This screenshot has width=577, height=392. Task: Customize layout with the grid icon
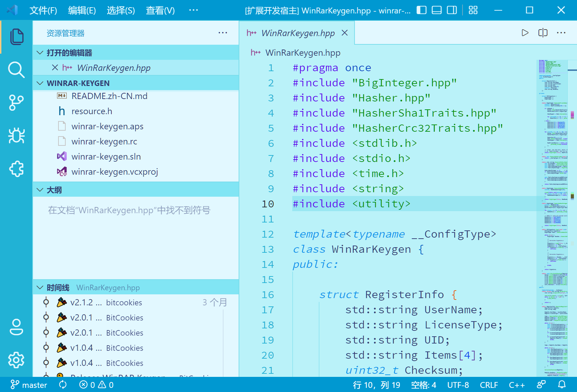click(x=473, y=10)
